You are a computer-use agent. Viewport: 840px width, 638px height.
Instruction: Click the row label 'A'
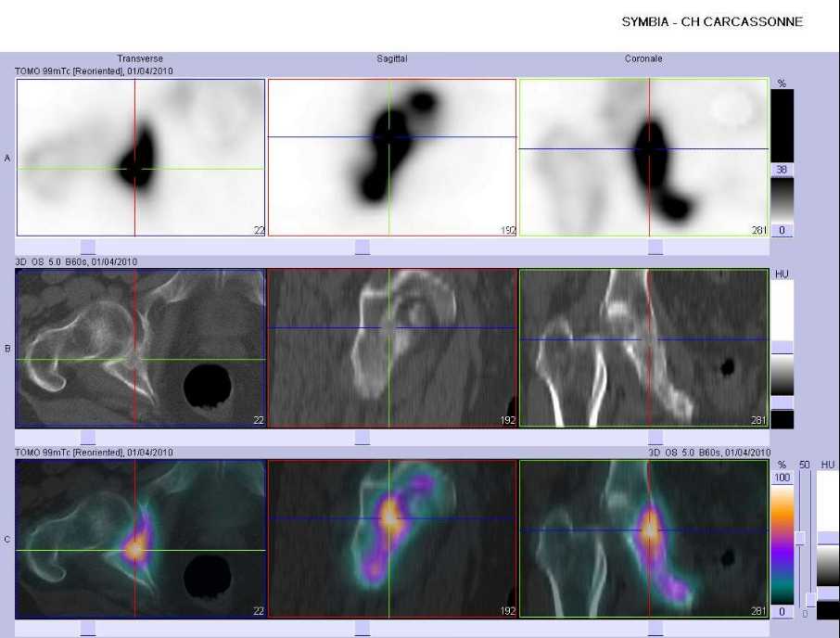pos(7,158)
